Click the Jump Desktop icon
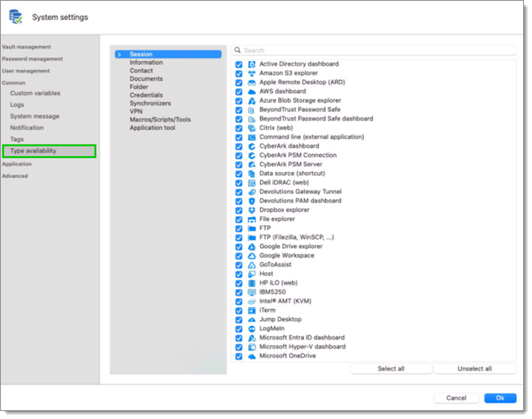The image size is (532, 419). [x=252, y=319]
